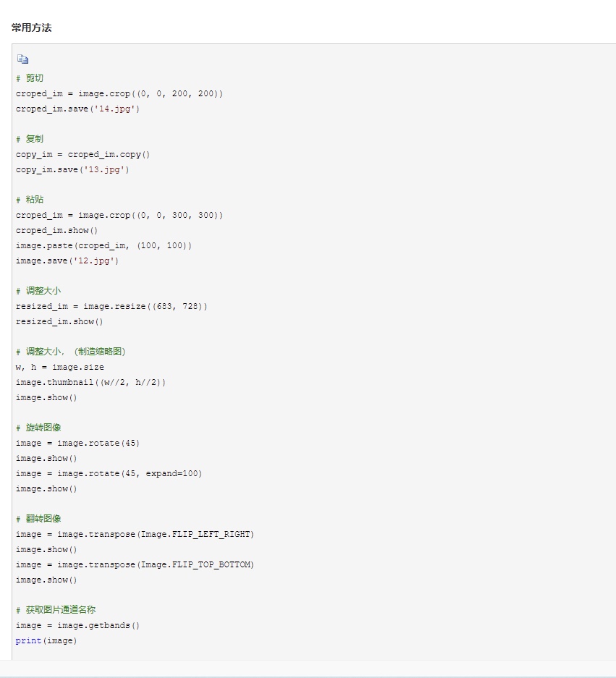Click the # 旋转图像 comment
Screen dimensions: 616x678
pos(38,428)
